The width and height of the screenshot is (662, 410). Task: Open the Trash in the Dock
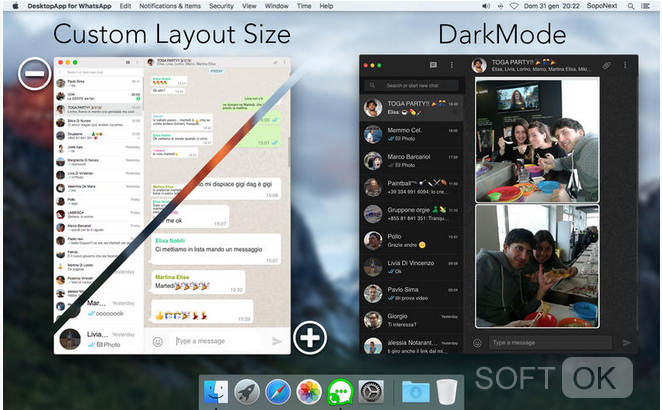[x=447, y=392]
